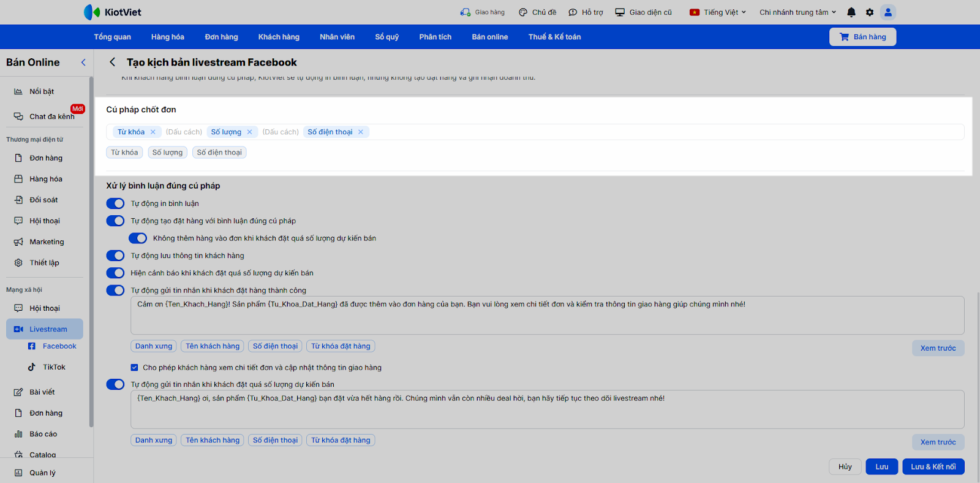Toggle auto message on successful order
Viewport: 980px width, 483px height.
pos(115,291)
